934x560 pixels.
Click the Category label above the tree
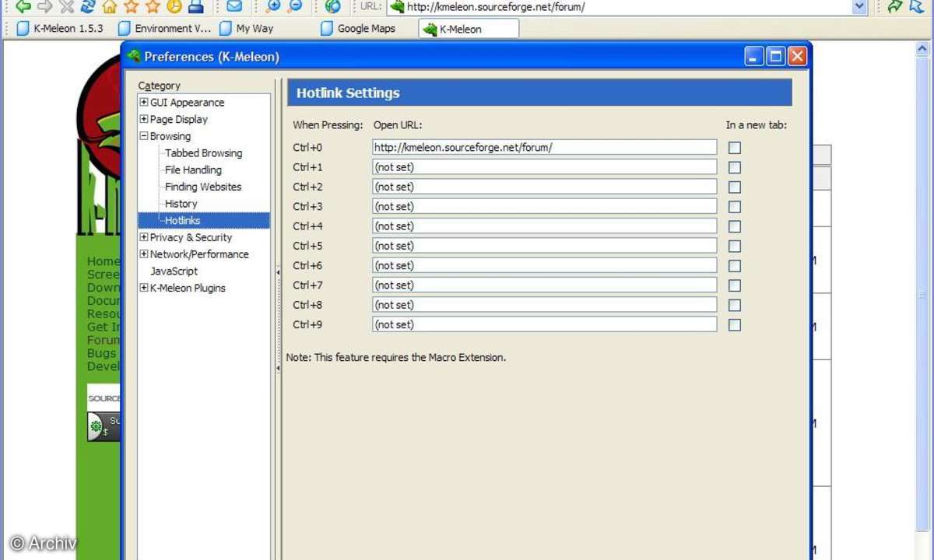tap(159, 86)
